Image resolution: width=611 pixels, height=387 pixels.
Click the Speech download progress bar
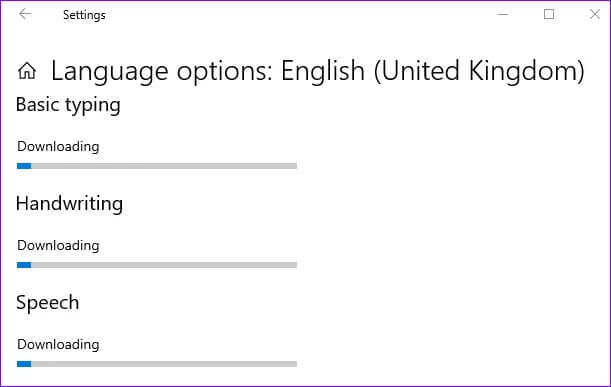pos(157,364)
